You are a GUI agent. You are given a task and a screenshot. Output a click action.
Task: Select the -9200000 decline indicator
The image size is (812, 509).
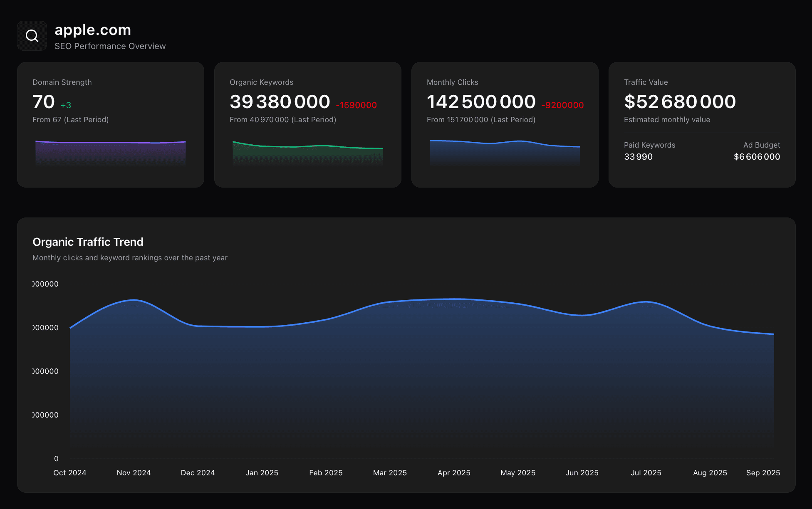tap(562, 105)
